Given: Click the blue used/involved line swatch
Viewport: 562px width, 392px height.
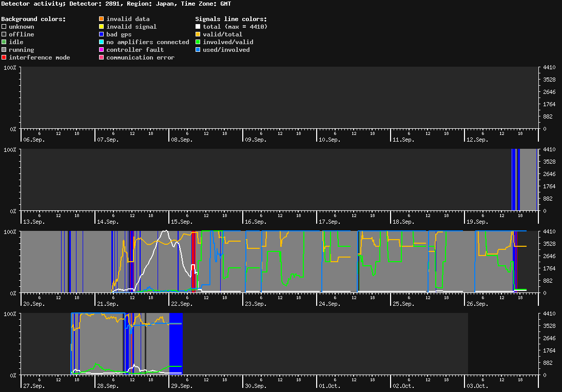Looking at the screenshot, I should pyautogui.click(x=198, y=50).
